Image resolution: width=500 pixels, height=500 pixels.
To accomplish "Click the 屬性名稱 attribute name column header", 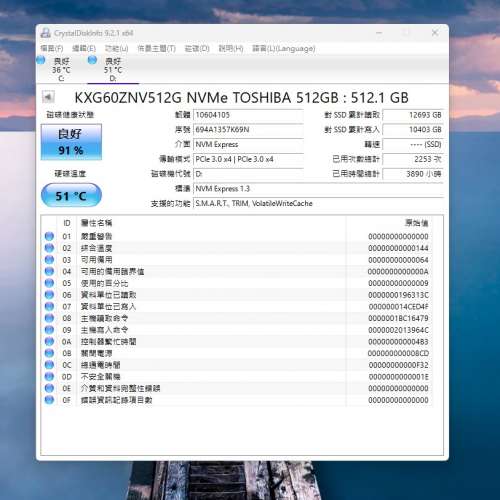I will [97, 223].
